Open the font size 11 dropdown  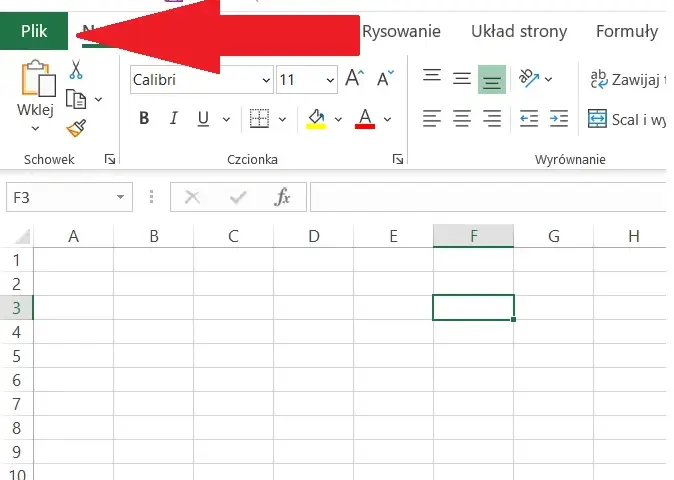coord(330,80)
